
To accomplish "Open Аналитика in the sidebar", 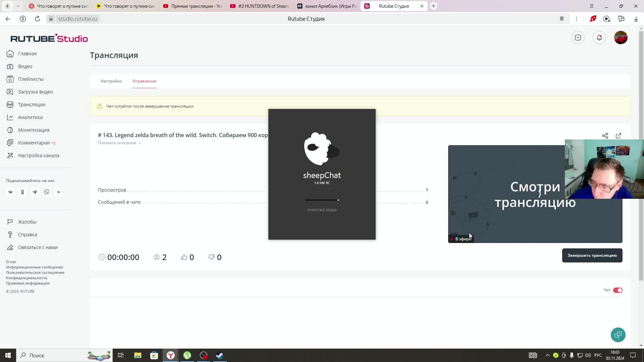I will (30, 117).
